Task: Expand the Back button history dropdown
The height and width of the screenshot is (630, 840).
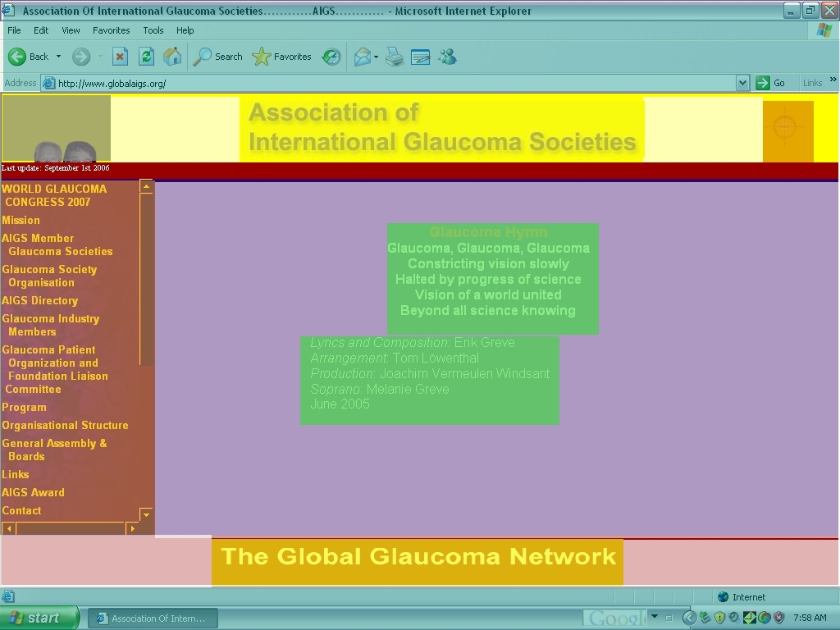Action: (58, 57)
